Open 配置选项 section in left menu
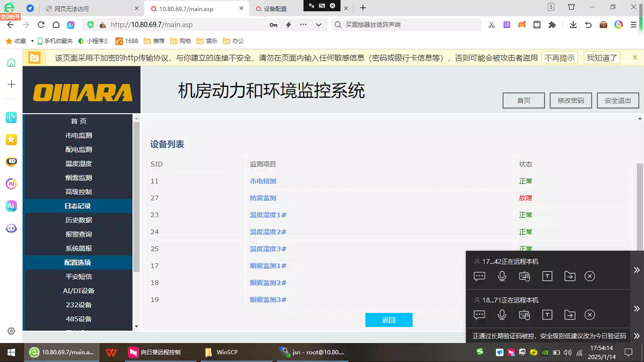 coord(78,262)
